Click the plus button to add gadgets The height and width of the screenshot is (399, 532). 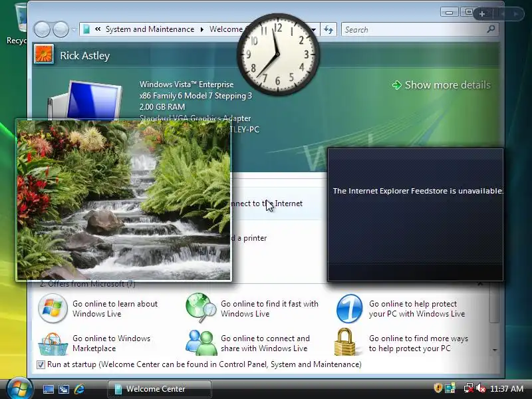pos(481,14)
